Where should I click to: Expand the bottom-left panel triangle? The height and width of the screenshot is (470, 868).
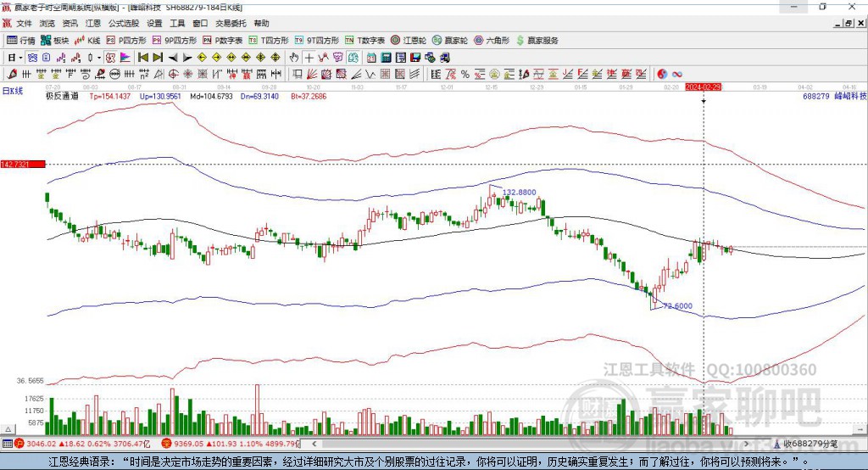click(x=8, y=429)
